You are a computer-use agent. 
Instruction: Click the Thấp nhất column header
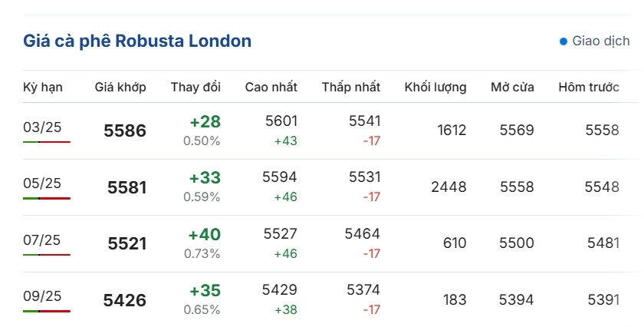(x=351, y=87)
